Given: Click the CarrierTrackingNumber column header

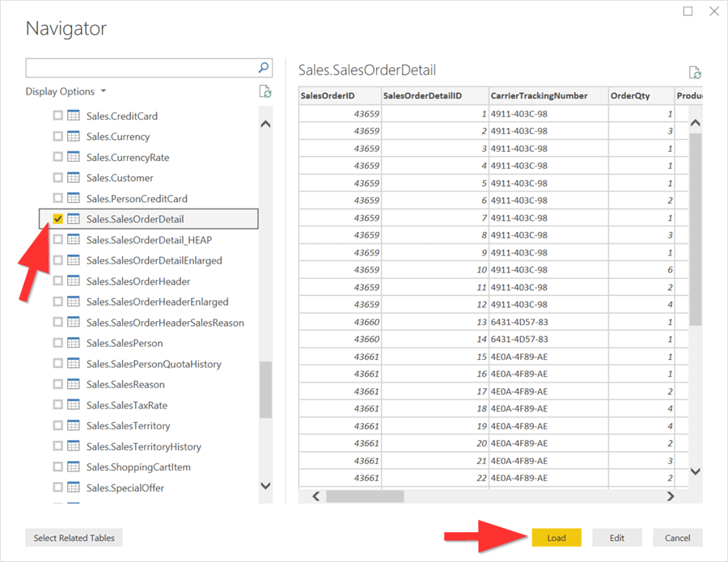Looking at the screenshot, I should tap(548, 95).
